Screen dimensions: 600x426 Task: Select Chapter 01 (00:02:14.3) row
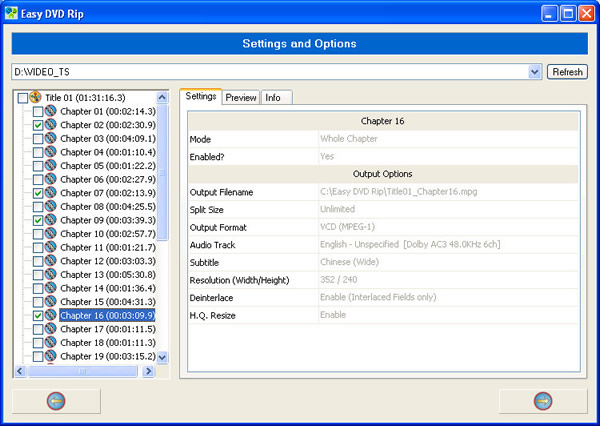pyautogui.click(x=108, y=111)
